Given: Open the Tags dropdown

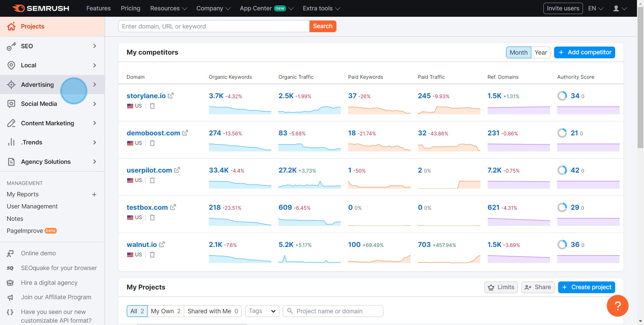Looking at the screenshot, I should (262, 311).
